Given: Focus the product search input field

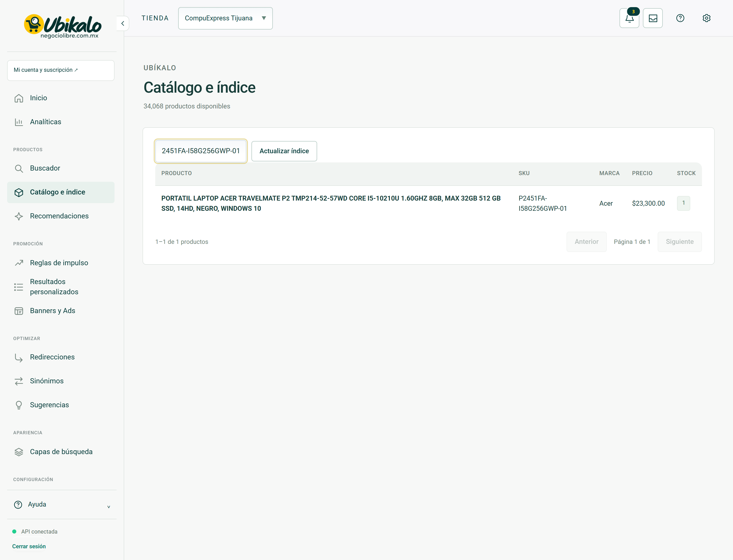Looking at the screenshot, I should (x=201, y=151).
